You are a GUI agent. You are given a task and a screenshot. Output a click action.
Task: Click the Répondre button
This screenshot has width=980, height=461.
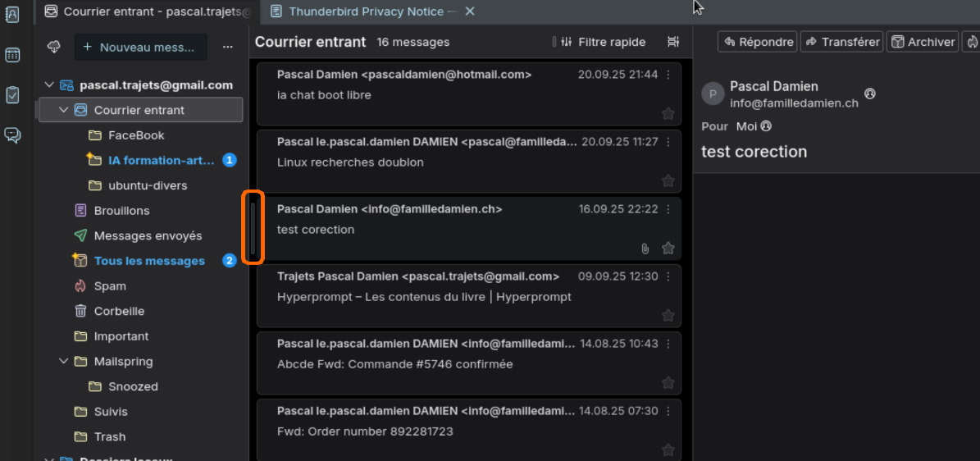coord(757,42)
